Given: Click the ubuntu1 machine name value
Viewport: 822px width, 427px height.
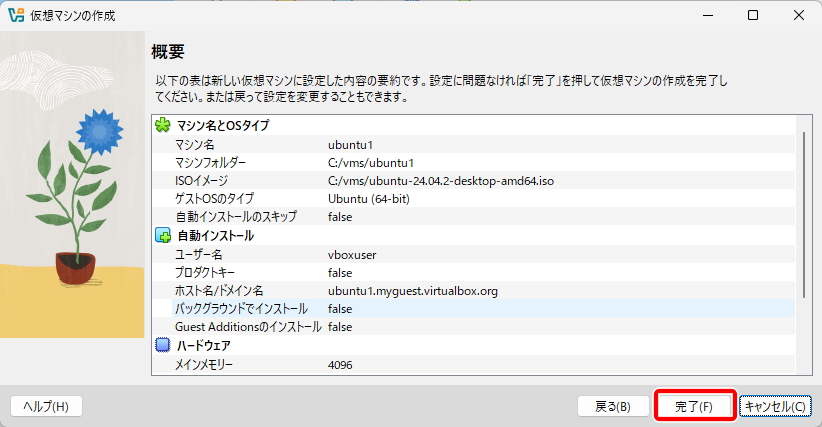Looking at the screenshot, I should (350, 145).
